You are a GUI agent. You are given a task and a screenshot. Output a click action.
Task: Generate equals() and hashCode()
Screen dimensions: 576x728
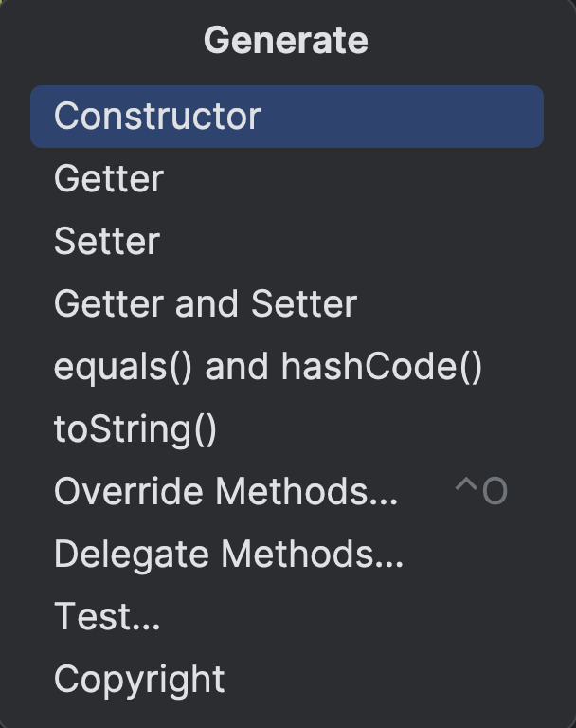(268, 367)
